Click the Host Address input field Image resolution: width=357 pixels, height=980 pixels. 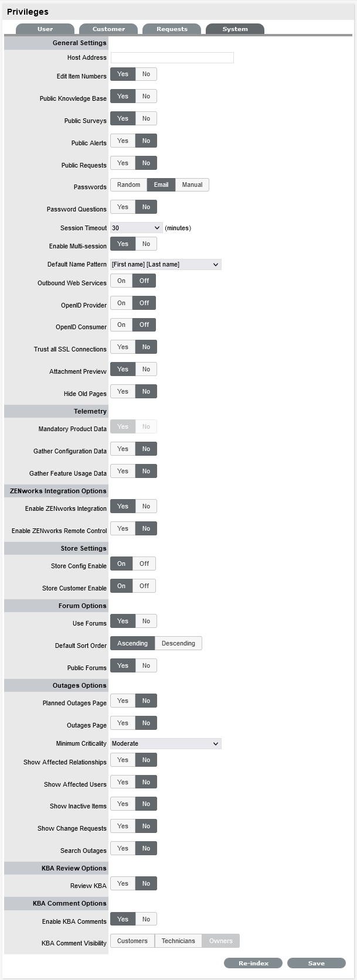coord(172,57)
